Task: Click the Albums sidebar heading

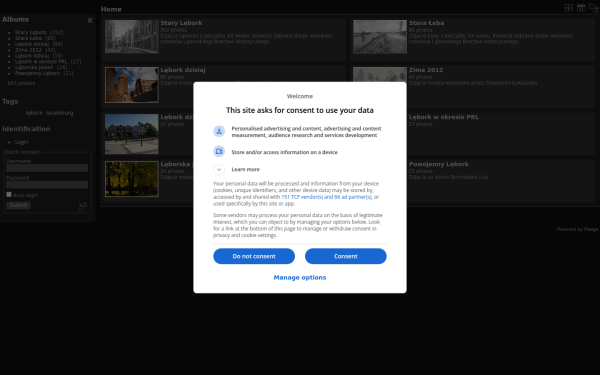Action: (15, 20)
